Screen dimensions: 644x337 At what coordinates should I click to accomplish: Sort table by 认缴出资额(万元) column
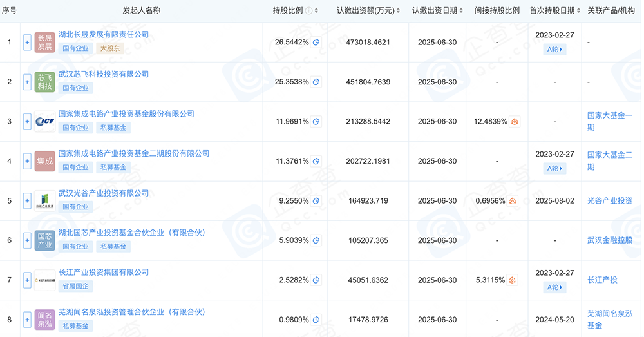click(x=398, y=11)
